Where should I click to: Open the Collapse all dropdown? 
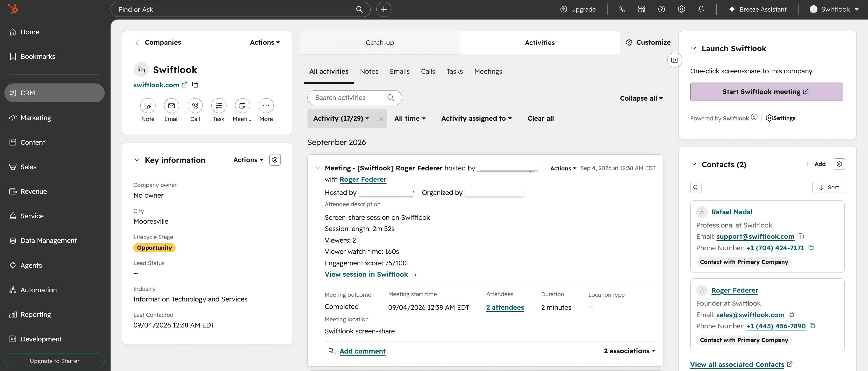coord(641,99)
